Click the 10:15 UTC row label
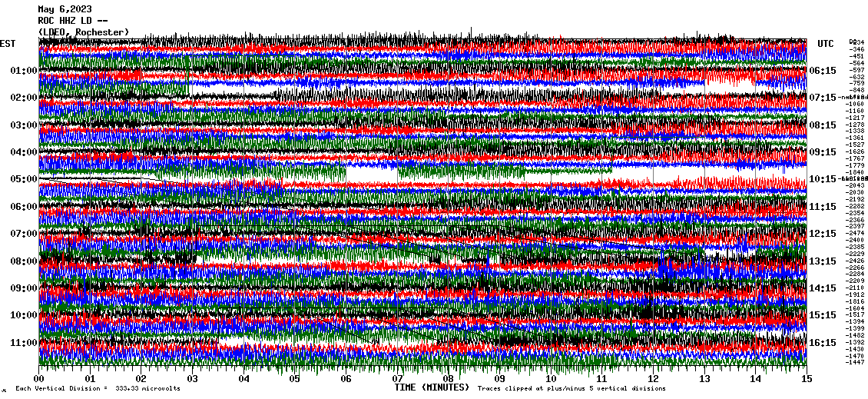868x399 pixels. point(823,179)
